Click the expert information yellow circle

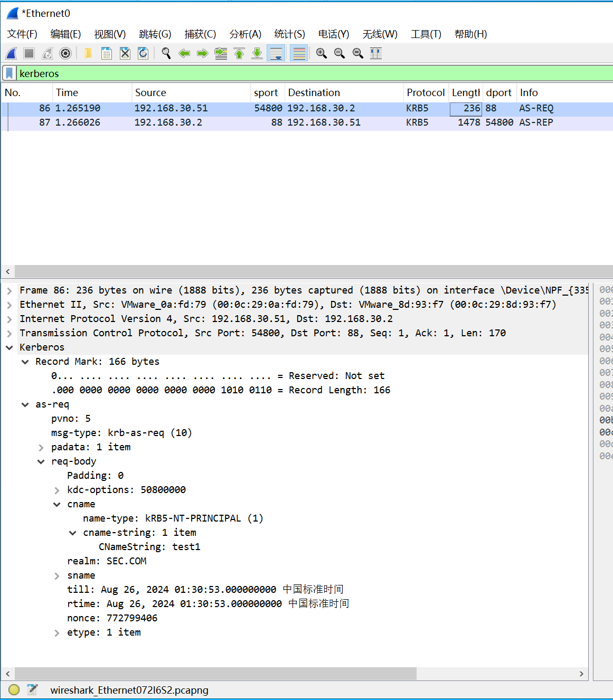(14, 689)
